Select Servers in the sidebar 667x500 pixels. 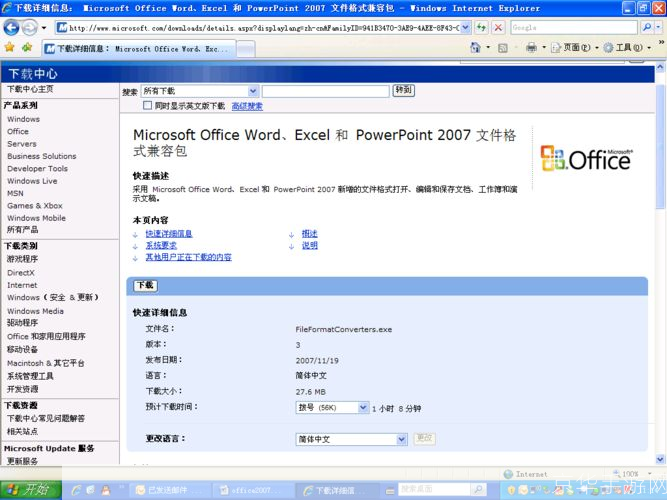[x=22, y=144]
